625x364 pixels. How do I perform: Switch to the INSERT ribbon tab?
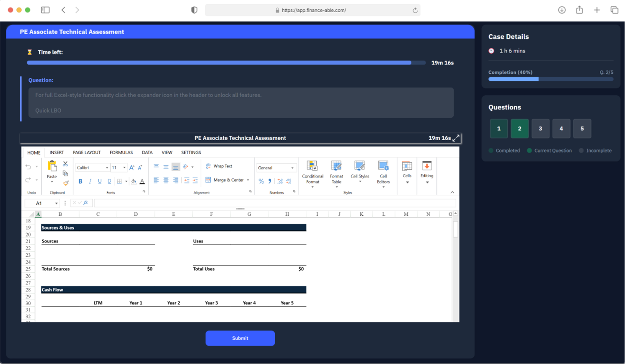57,152
